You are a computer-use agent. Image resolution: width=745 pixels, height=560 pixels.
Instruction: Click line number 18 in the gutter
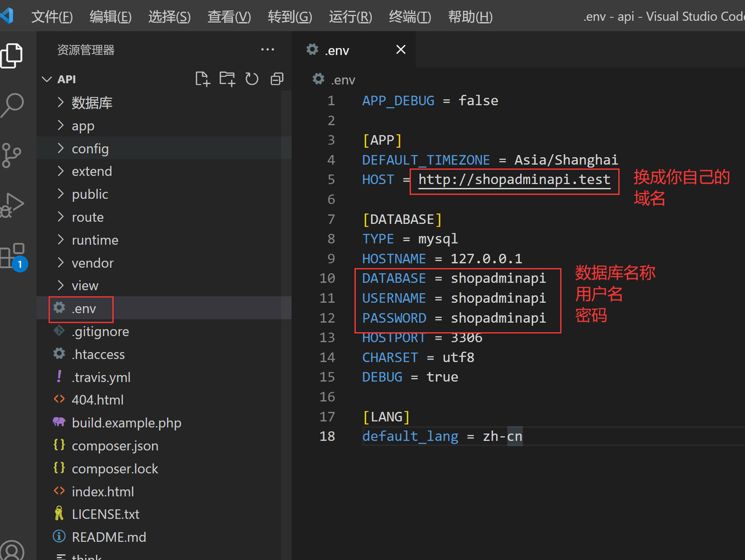[x=327, y=436]
